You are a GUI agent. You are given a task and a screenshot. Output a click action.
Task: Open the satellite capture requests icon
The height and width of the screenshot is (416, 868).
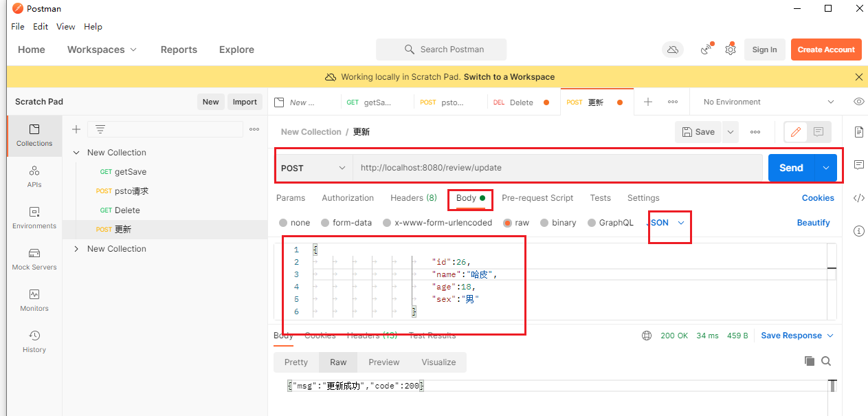click(706, 50)
